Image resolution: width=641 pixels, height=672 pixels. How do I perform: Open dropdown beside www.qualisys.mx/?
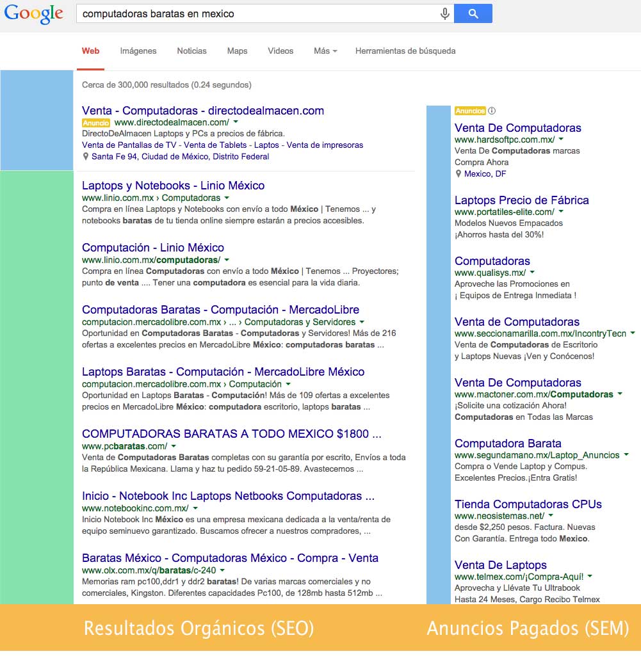(532, 273)
